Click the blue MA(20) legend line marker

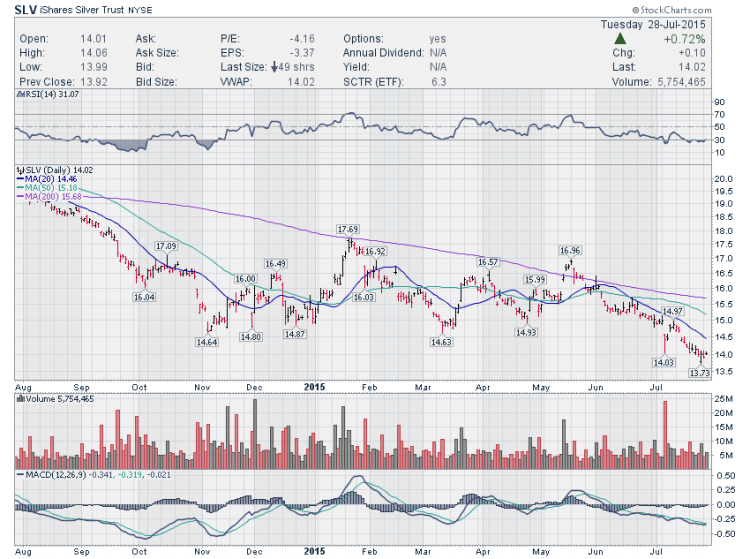[x=21, y=179]
